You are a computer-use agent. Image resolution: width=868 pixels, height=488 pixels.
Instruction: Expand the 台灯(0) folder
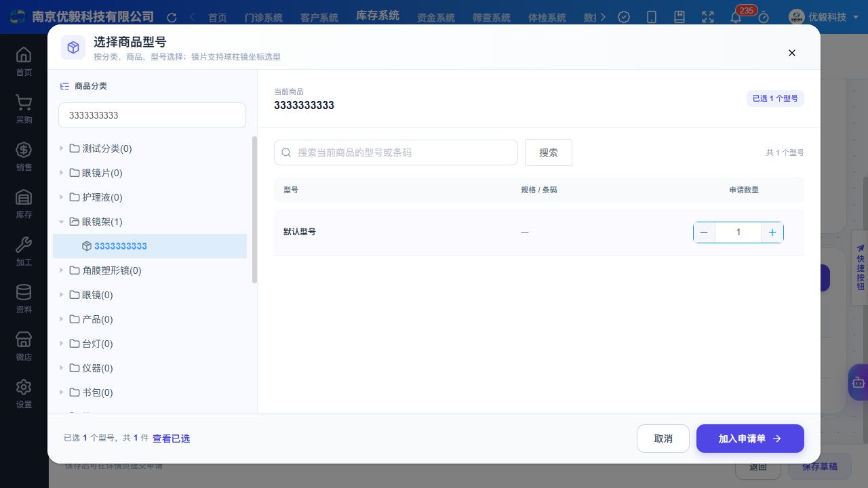[x=61, y=344]
